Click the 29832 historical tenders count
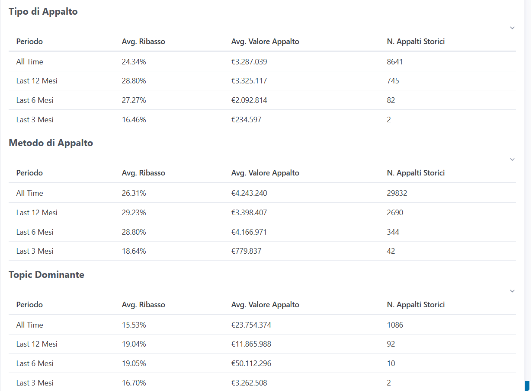This screenshot has width=532, height=392. tap(397, 193)
